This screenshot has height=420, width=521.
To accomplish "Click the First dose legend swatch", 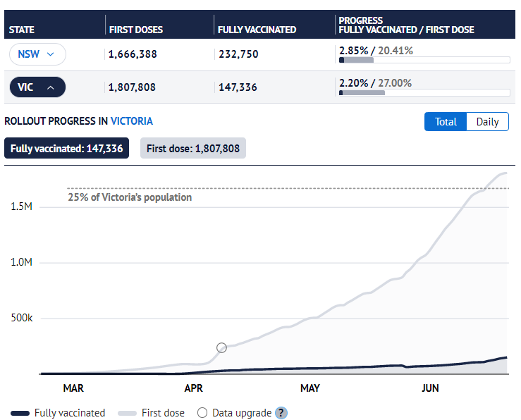I will (128, 414).
